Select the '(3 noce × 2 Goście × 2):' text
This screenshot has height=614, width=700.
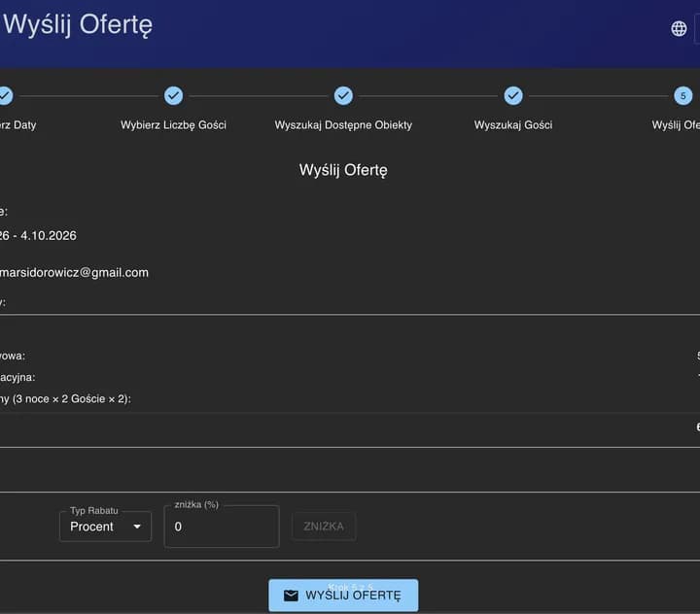coord(72,399)
